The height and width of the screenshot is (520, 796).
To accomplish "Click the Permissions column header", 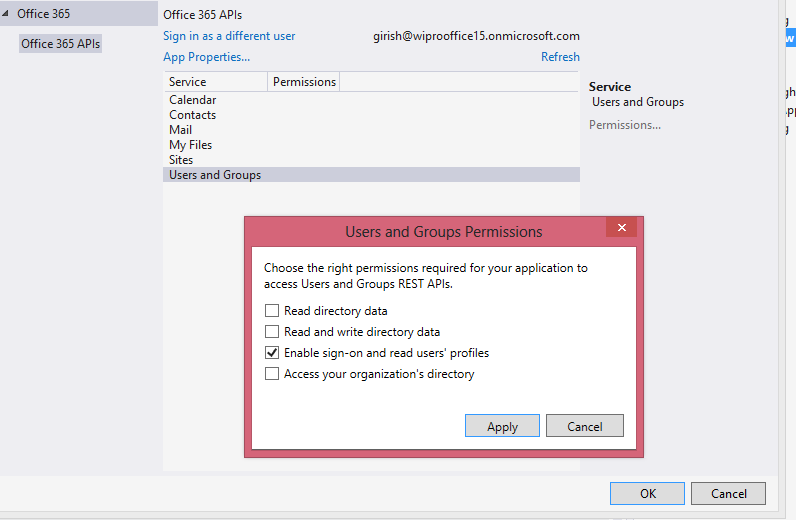I will point(304,82).
